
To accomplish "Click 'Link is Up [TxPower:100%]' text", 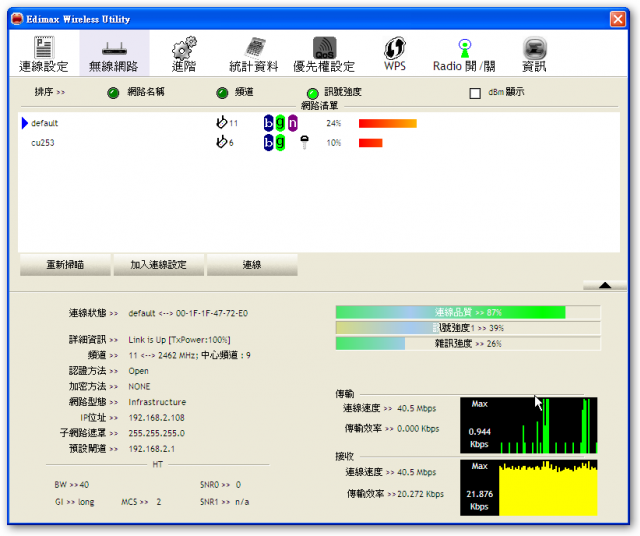I will 179,340.
